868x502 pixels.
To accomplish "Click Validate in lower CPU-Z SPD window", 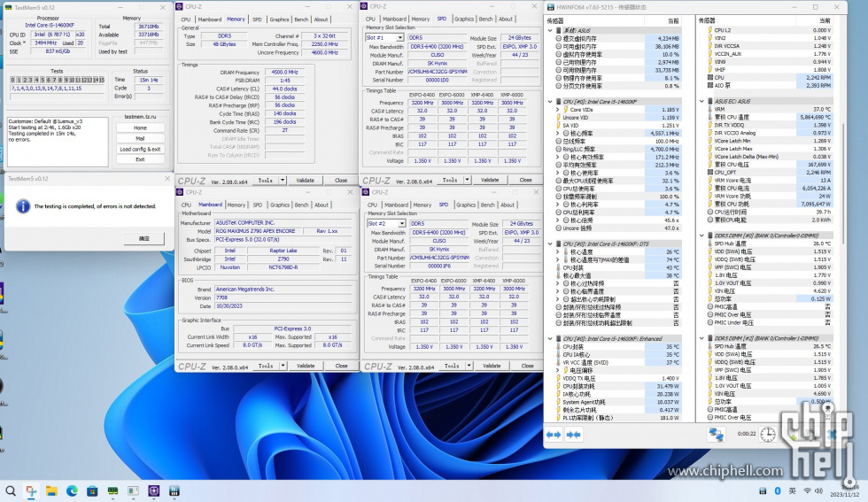I will pos(492,366).
